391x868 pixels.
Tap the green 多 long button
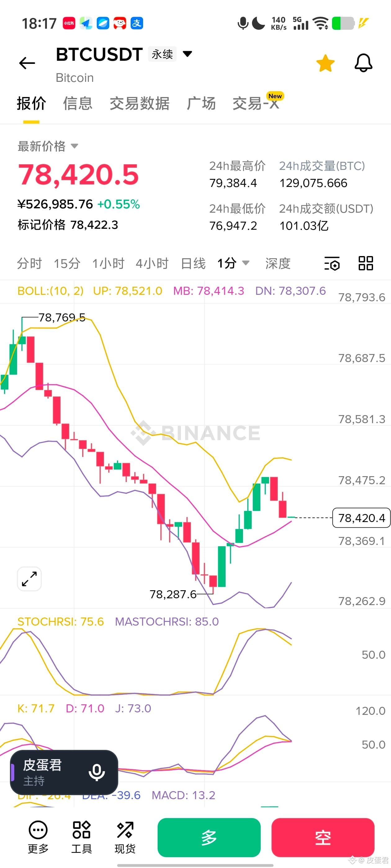point(209,838)
